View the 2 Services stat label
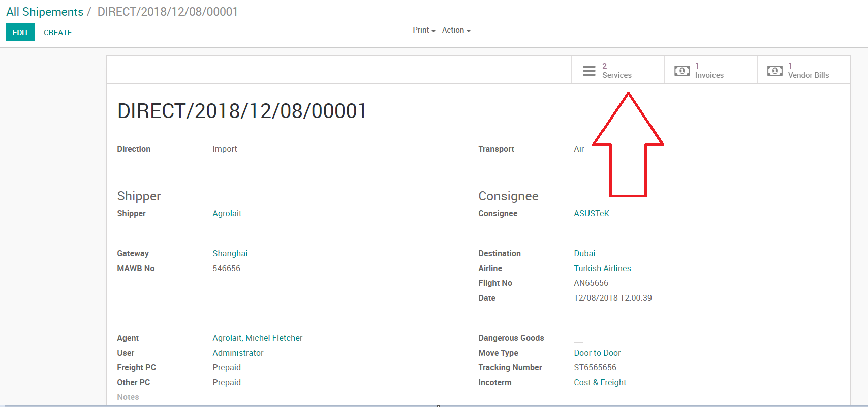 [x=616, y=71]
